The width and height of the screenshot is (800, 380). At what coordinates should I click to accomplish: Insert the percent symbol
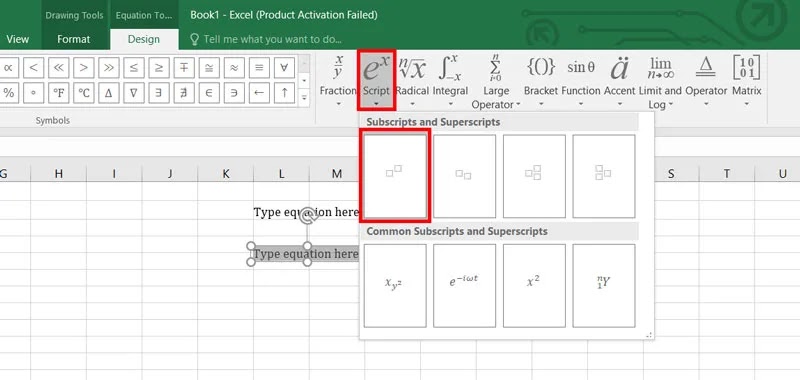click(9, 93)
